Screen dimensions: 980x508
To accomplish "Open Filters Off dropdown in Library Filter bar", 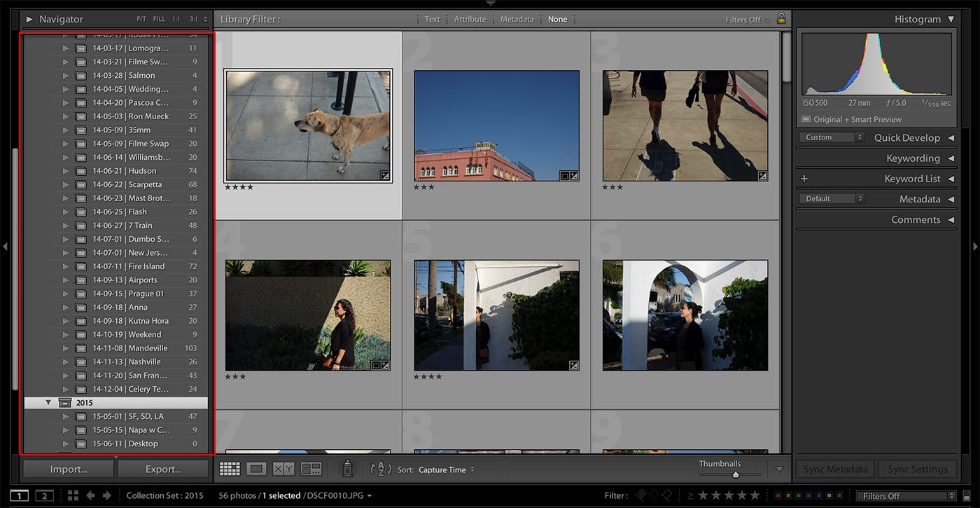I will coord(747,20).
